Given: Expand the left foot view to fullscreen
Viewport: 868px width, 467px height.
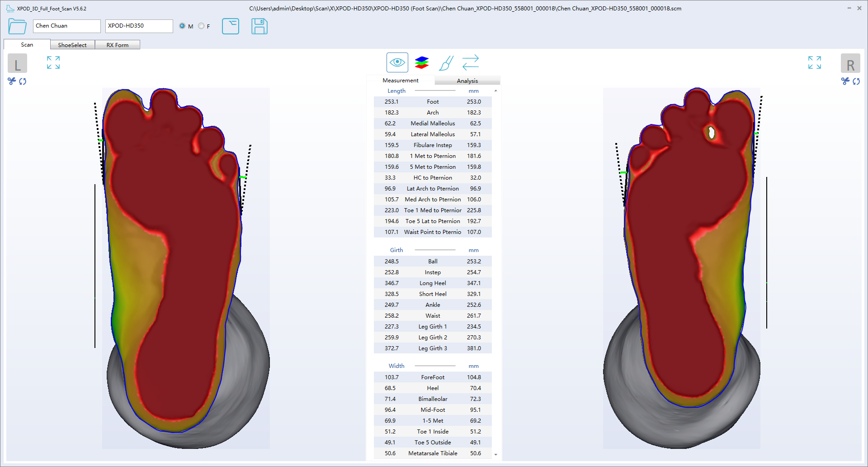Looking at the screenshot, I should pyautogui.click(x=53, y=62).
